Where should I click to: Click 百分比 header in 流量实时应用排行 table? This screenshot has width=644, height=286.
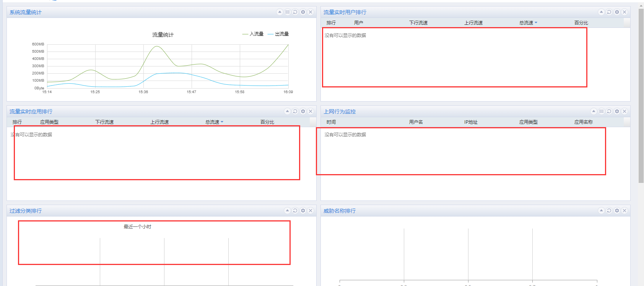tap(267, 122)
